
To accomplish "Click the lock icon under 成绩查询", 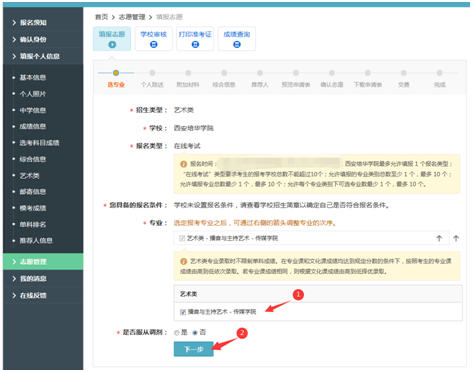I will pos(237,44).
